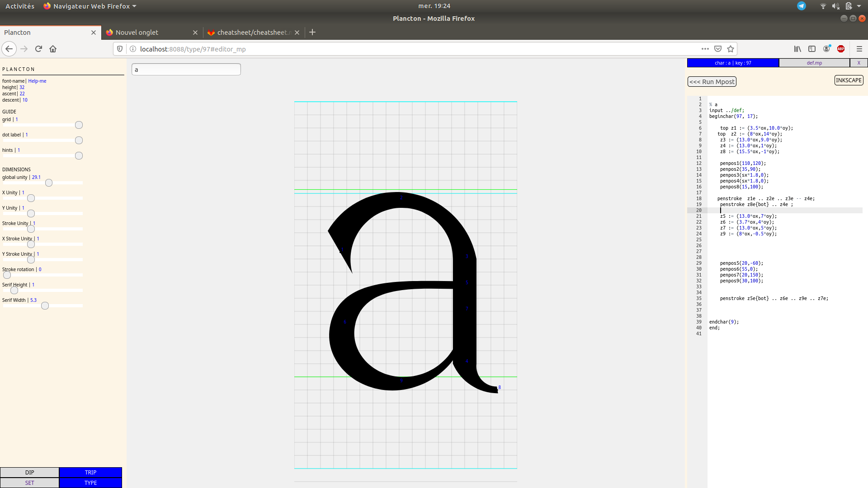Switch to the cheatsheet browser tab

tap(250, 33)
